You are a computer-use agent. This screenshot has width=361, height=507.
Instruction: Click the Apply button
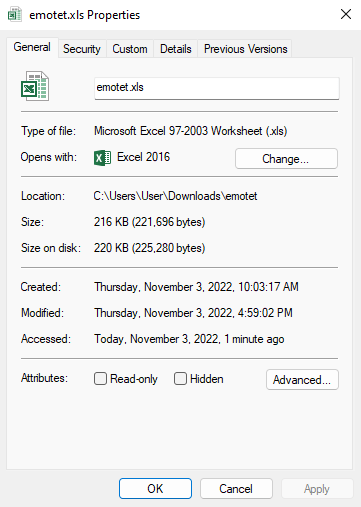click(317, 489)
